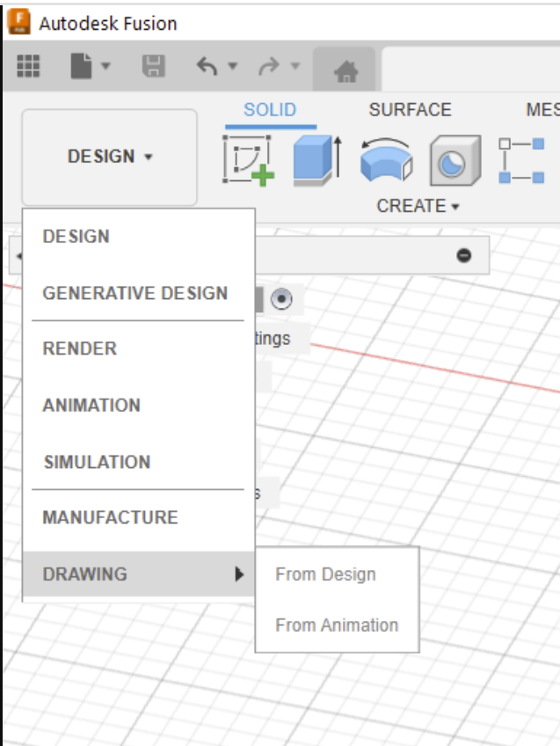Expand the File menu dropdown arrow
Image resolution: width=560 pixels, height=746 pixels.
pyautogui.click(x=105, y=66)
